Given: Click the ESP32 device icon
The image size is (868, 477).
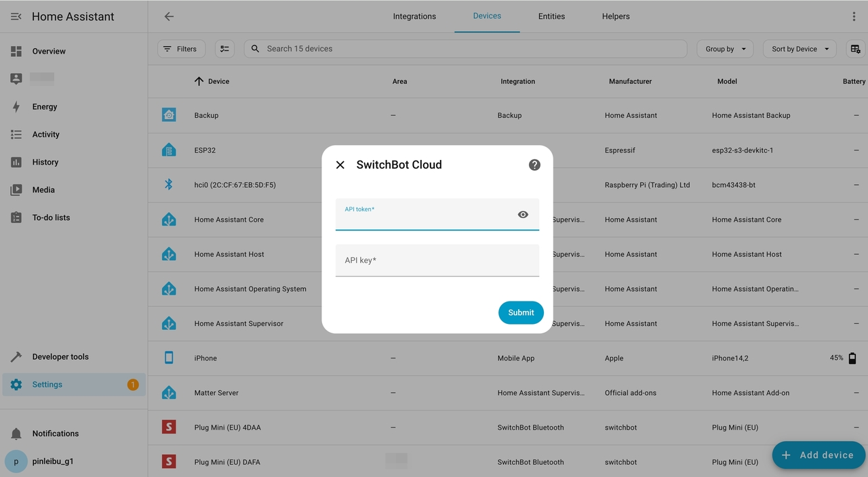Looking at the screenshot, I should (169, 150).
